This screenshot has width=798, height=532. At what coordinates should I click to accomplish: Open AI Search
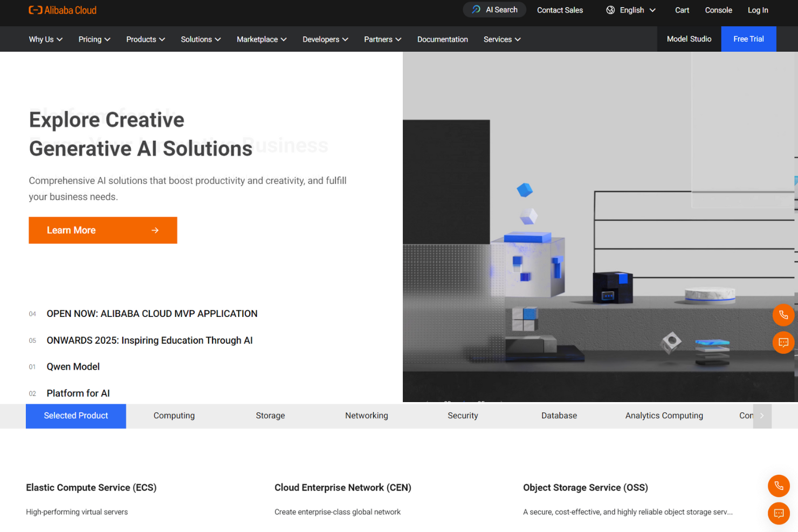[494, 10]
